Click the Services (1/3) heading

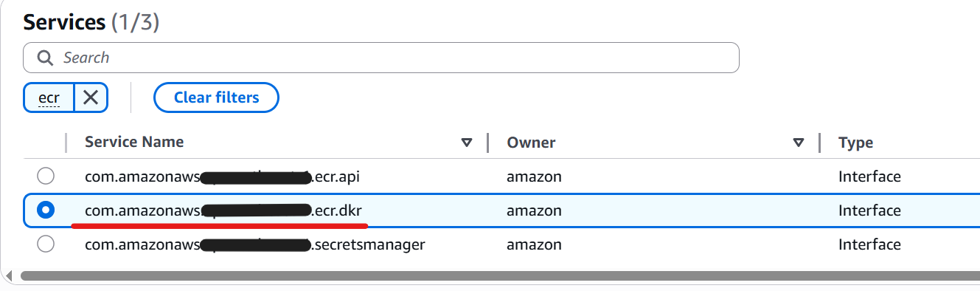91,22
